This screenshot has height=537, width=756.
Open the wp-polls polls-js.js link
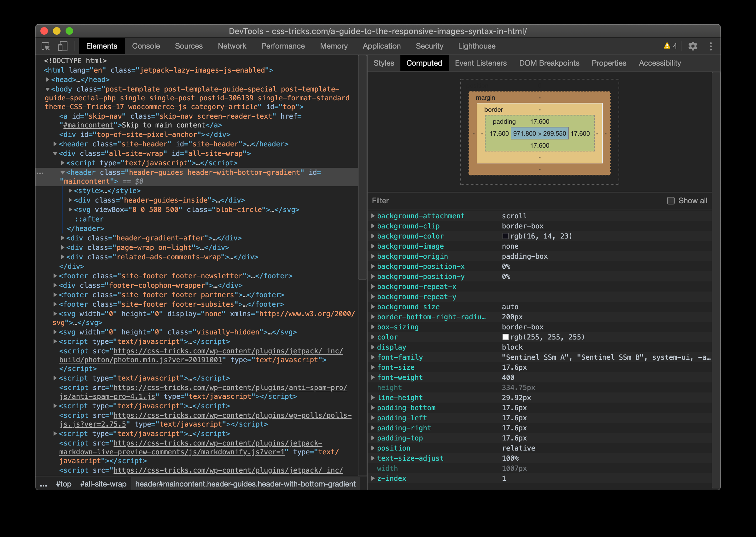[x=206, y=420]
